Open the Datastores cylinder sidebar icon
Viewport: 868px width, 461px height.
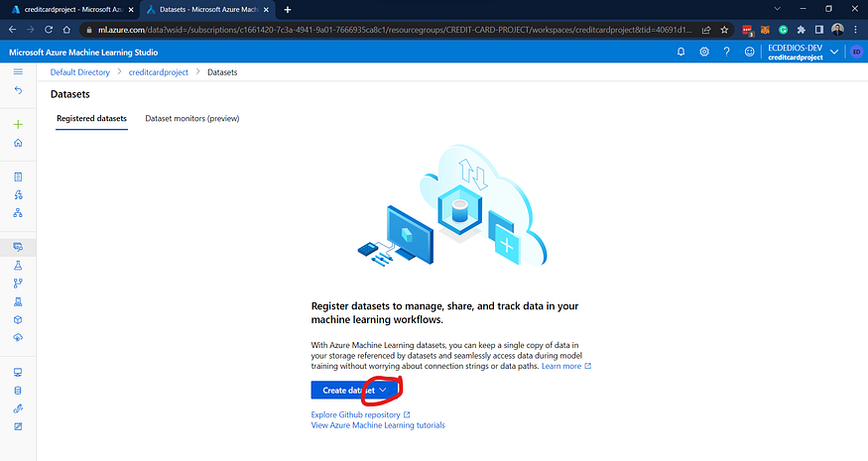18,391
